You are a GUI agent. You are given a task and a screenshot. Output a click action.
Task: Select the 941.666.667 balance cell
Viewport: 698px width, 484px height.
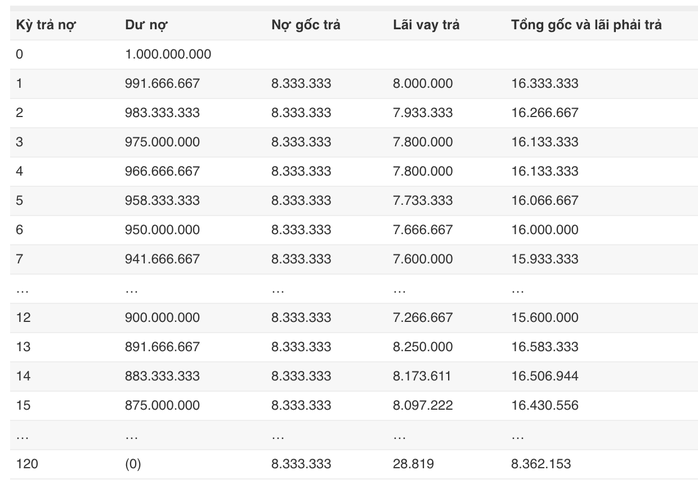point(162,259)
